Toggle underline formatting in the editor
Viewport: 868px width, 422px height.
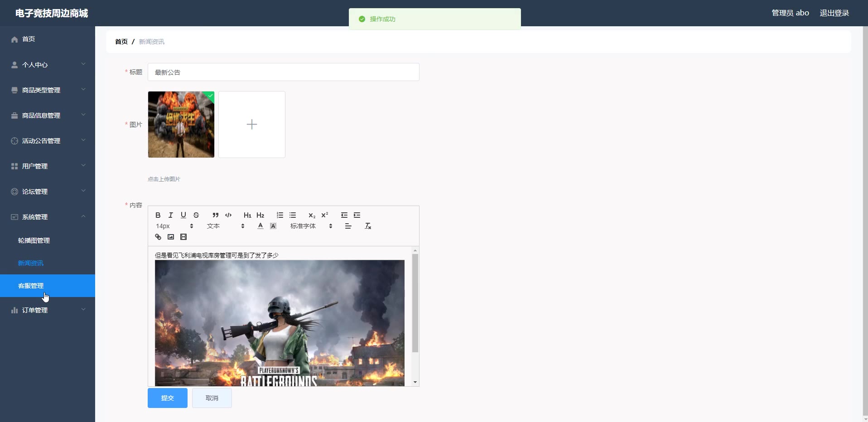183,215
